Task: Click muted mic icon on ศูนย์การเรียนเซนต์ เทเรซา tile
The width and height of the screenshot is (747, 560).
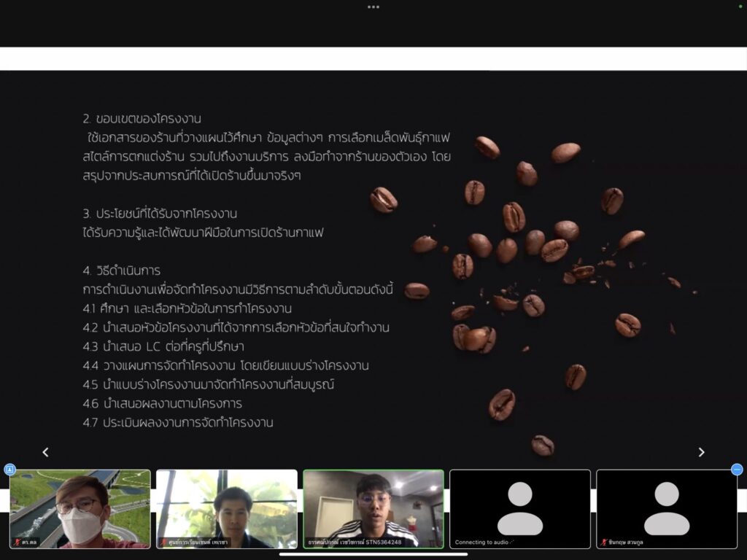Action: pyautogui.click(x=163, y=542)
